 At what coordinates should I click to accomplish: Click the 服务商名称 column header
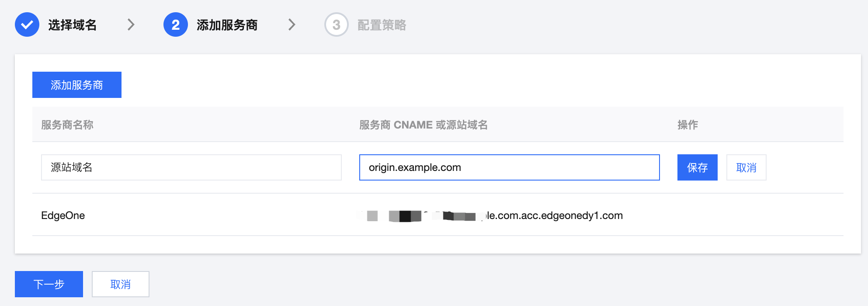tap(67, 125)
